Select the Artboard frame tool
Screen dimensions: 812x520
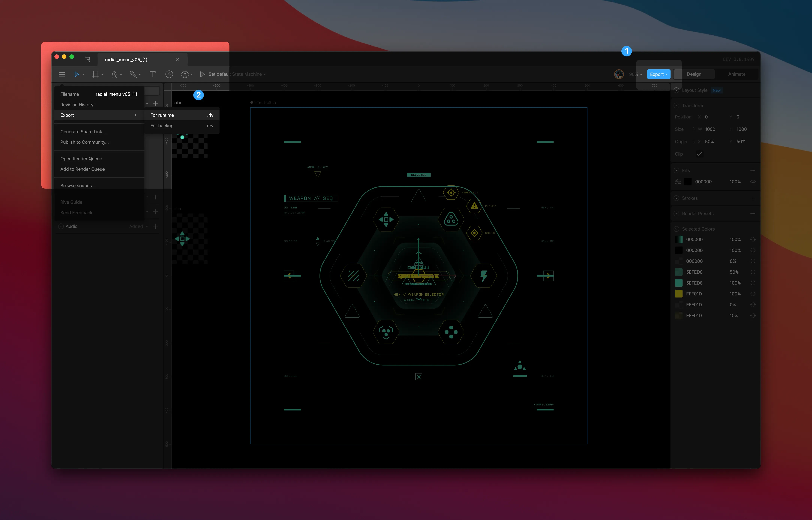click(x=96, y=74)
